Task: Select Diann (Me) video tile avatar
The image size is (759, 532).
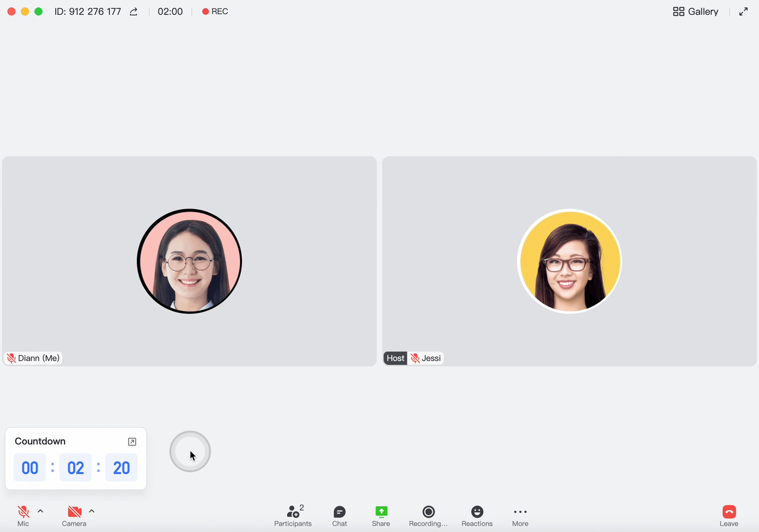Action: pos(189,261)
